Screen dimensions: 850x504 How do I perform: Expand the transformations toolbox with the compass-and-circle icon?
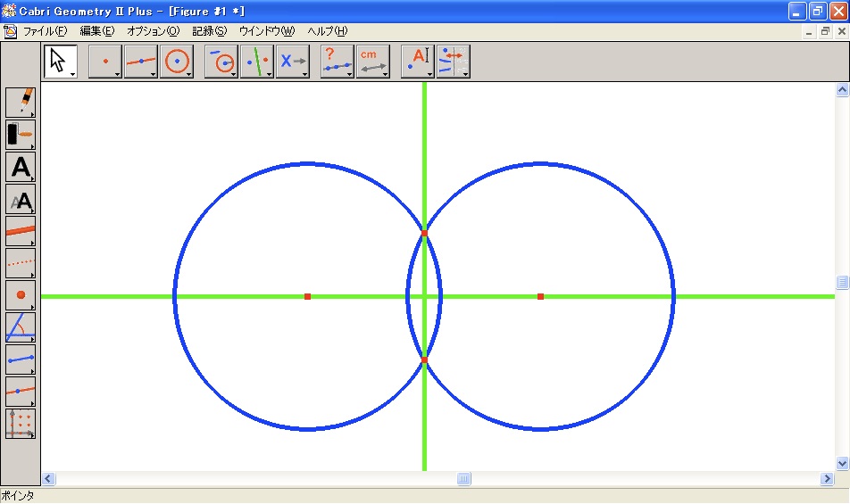(x=221, y=62)
